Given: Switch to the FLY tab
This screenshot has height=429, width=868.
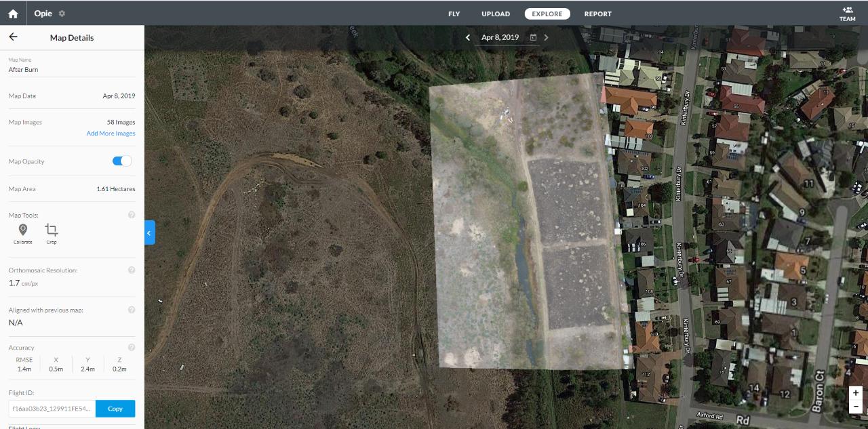Looking at the screenshot, I should pos(454,14).
